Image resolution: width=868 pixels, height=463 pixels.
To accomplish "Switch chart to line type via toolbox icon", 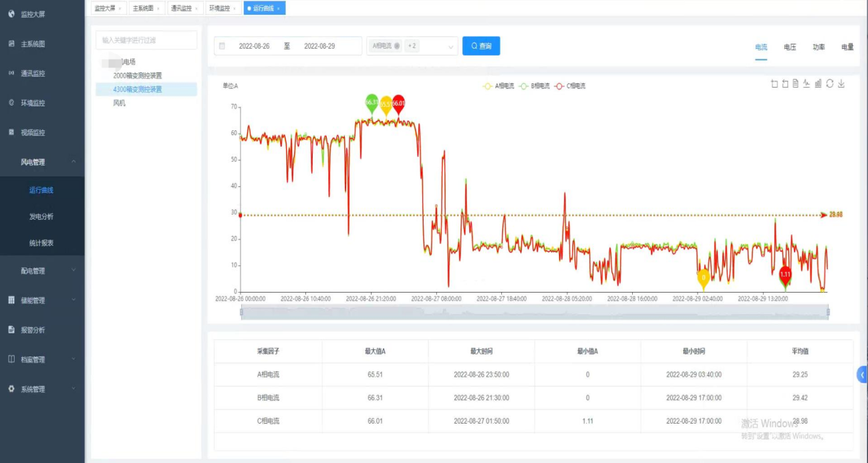I will point(806,84).
